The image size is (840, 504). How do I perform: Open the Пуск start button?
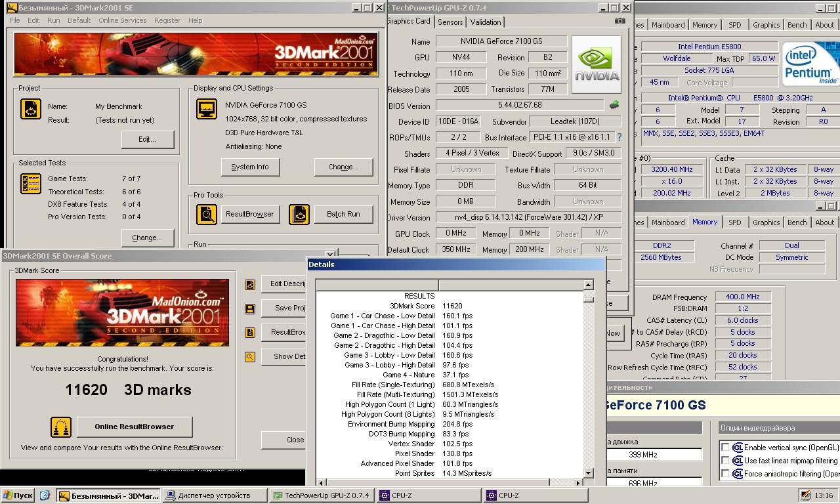pyautogui.click(x=18, y=495)
